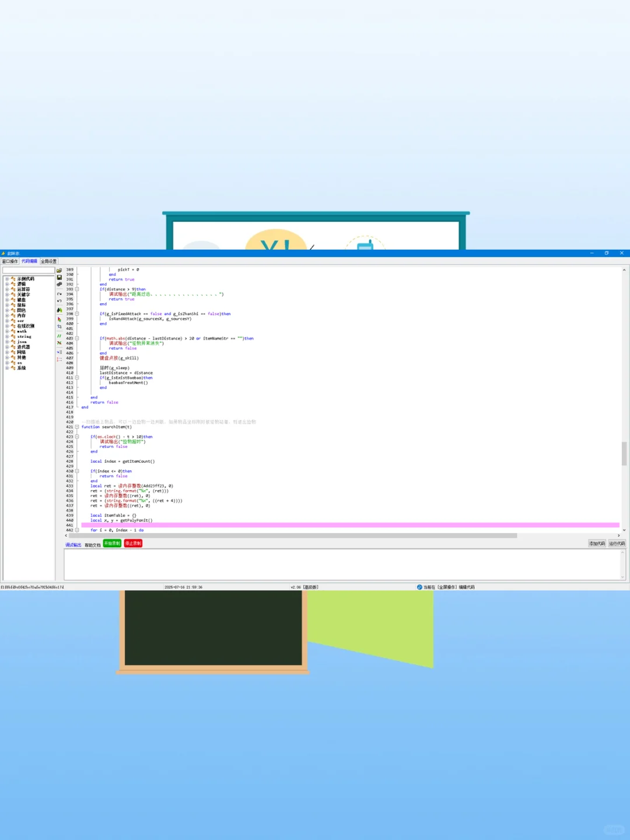Click inside the debug output text area
The width and height of the screenshot is (630, 840).
(x=342, y=565)
